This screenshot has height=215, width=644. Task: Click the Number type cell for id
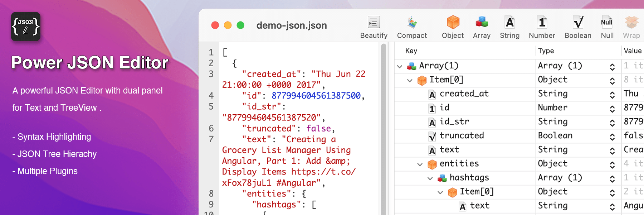pos(552,107)
